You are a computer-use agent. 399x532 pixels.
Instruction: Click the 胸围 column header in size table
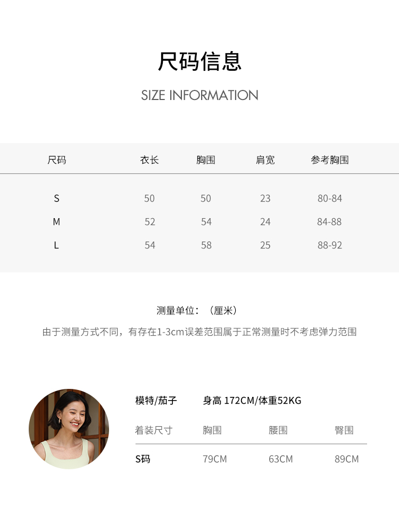(x=205, y=160)
